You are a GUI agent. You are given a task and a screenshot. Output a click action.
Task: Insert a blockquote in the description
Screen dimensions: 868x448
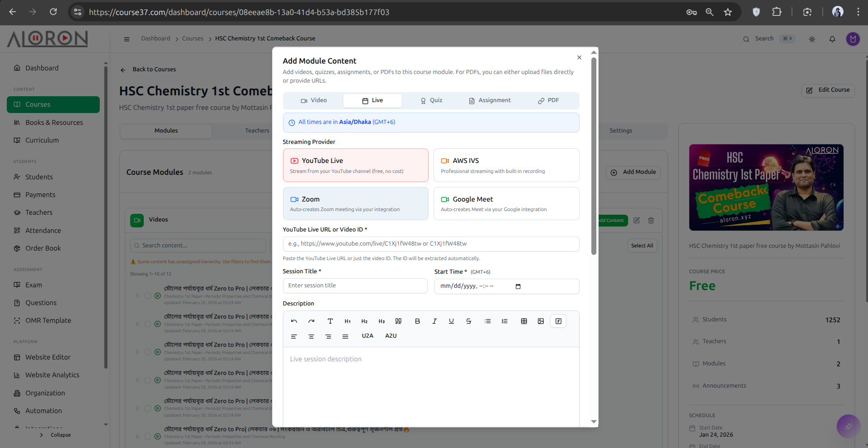398,321
